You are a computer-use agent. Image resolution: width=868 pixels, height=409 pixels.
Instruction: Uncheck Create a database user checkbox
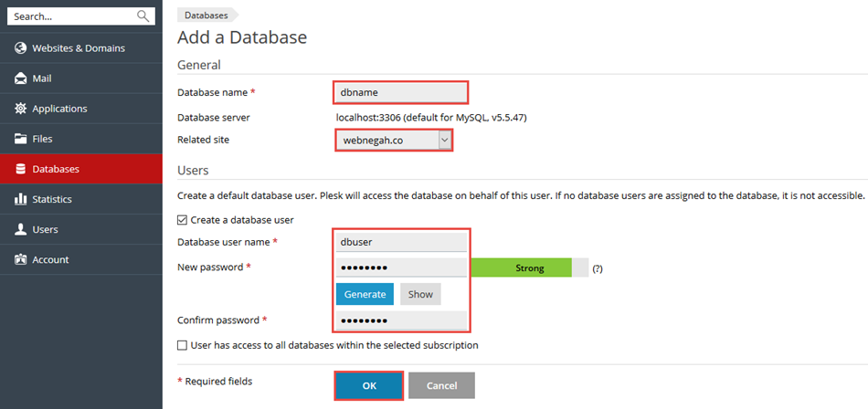coord(183,220)
